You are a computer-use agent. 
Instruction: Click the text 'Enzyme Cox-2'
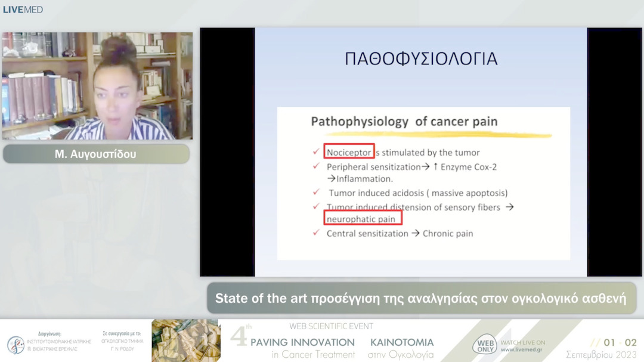tap(469, 167)
